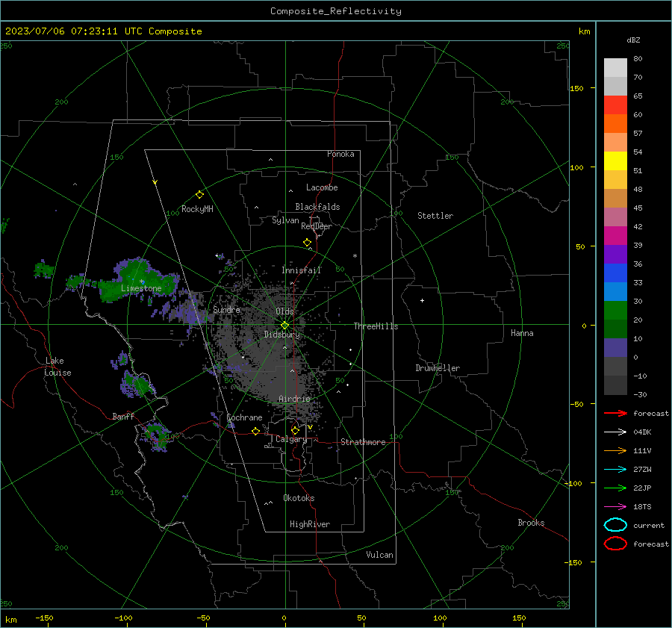The height and width of the screenshot is (628, 672).
Task: Click the yellow diamond marker above Calgary
Action: click(x=295, y=430)
